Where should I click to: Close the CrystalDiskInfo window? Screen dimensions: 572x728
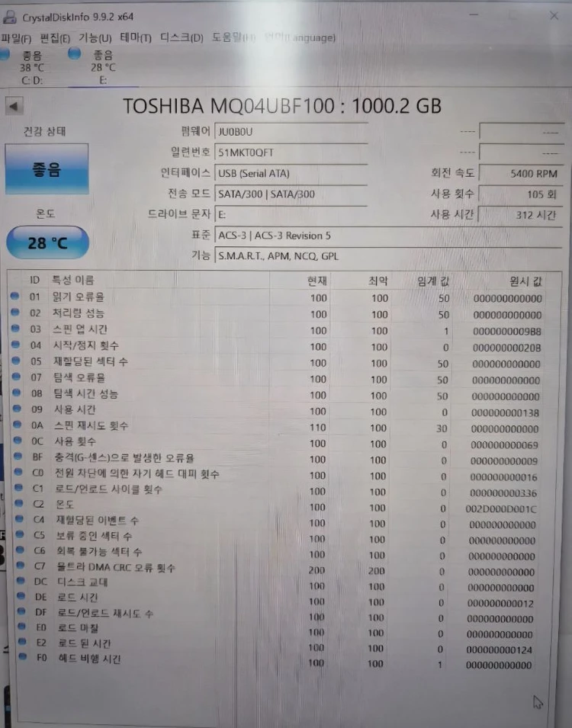point(554,16)
